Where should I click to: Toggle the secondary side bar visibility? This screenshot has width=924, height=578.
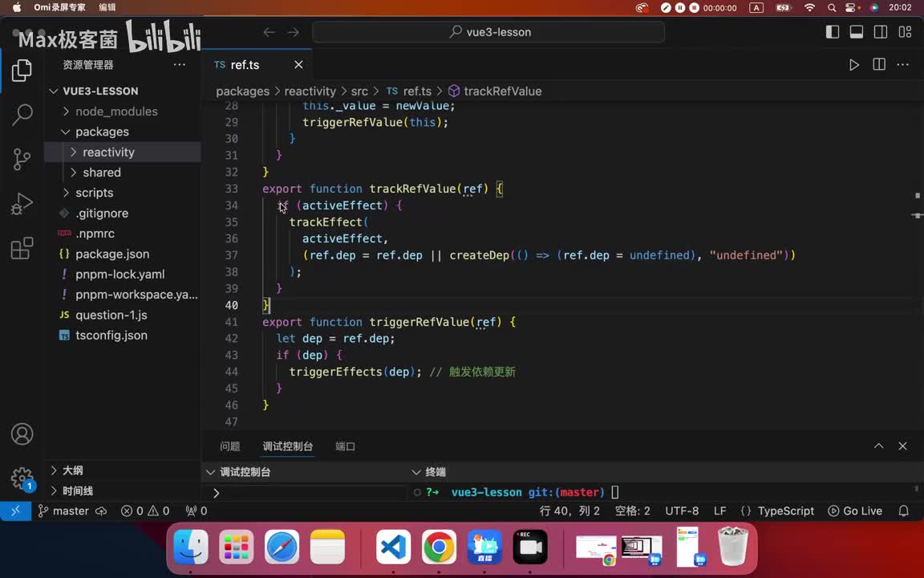point(881,32)
